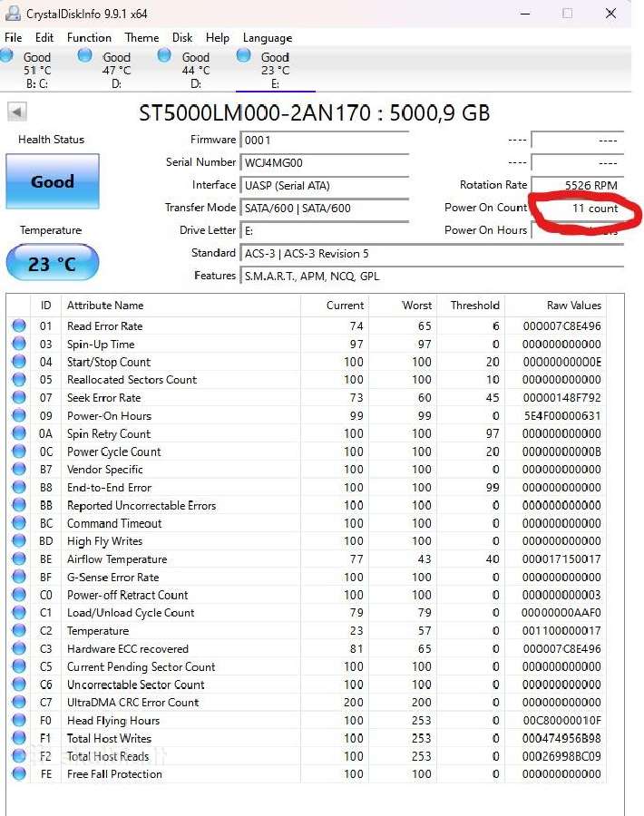This screenshot has height=816, width=644.
Task: Click the Current column header
Action: tap(334, 306)
